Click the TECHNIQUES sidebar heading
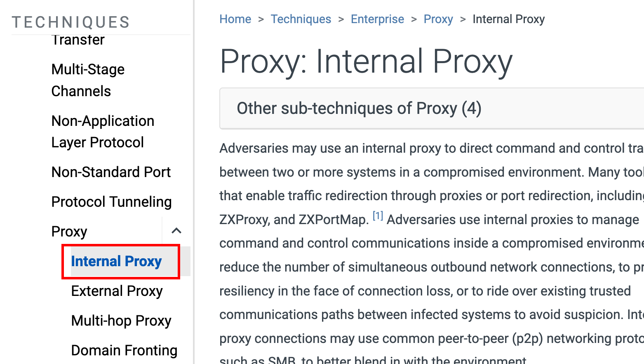 click(71, 22)
